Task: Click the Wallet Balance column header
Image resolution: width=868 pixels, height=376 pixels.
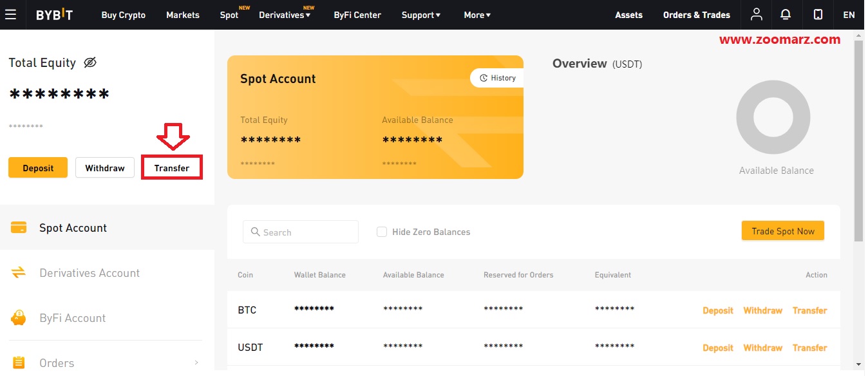Action: [320, 275]
